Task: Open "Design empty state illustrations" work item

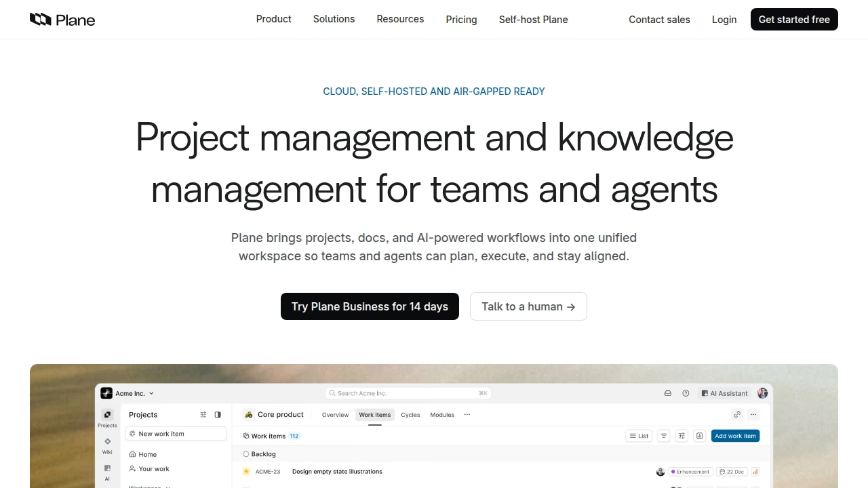Action: (x=337, y=472)
